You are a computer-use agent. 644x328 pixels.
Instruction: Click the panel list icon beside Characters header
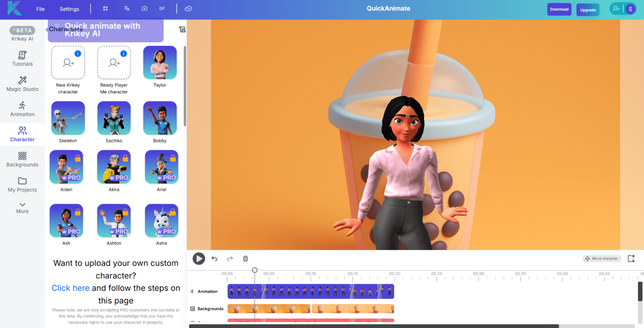tap(182, 30)
